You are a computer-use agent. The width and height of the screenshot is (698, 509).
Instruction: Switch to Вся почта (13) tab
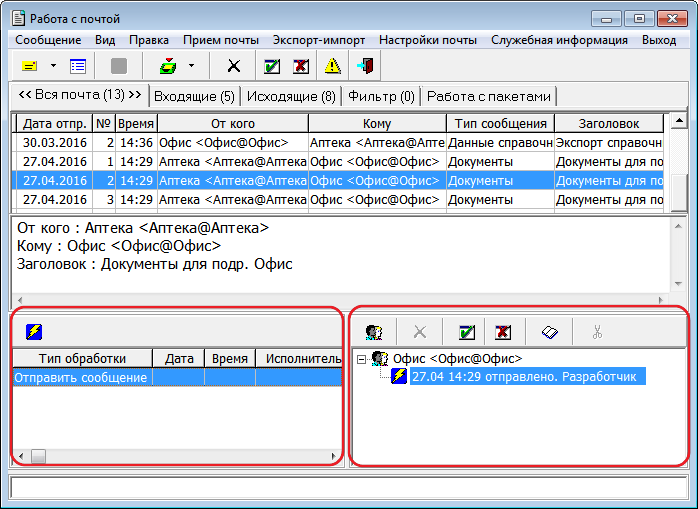[x=80, y=95]
